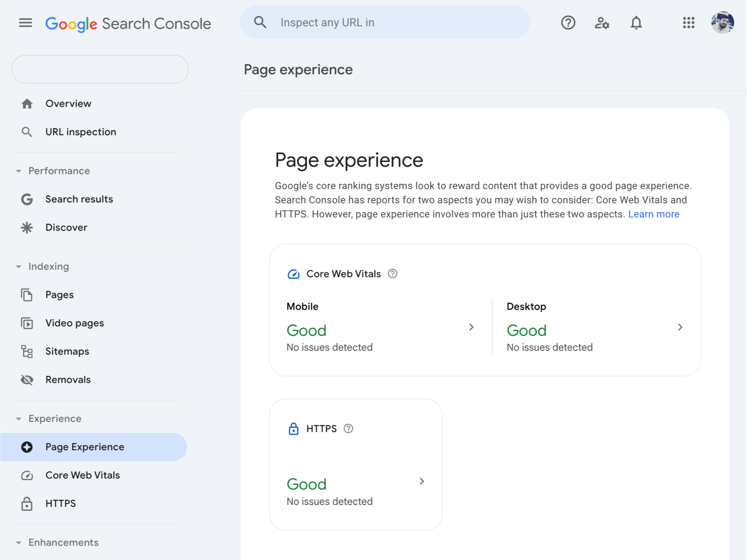
Task: Expand the Enhancements section
Action: (x=18, y=543)
